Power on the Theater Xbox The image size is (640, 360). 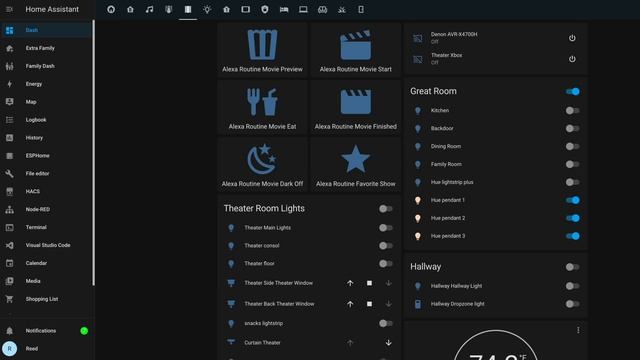(x=572, y=59)
